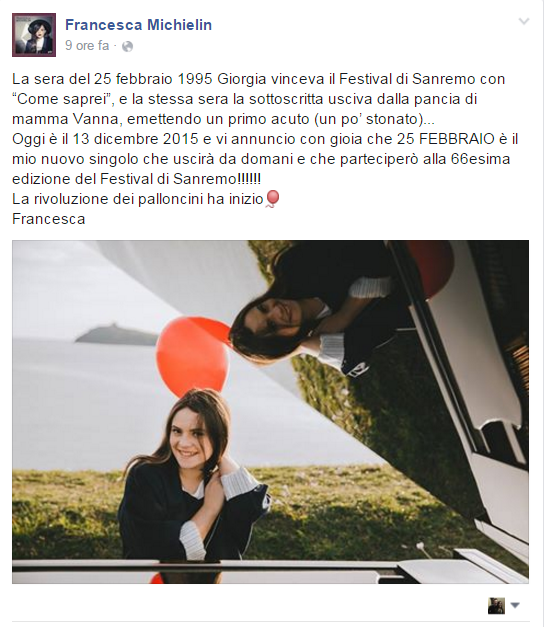Expand the arrow beside the small avatar
Viewport: 544px width, 627px height.
click(x=515, y=606)
